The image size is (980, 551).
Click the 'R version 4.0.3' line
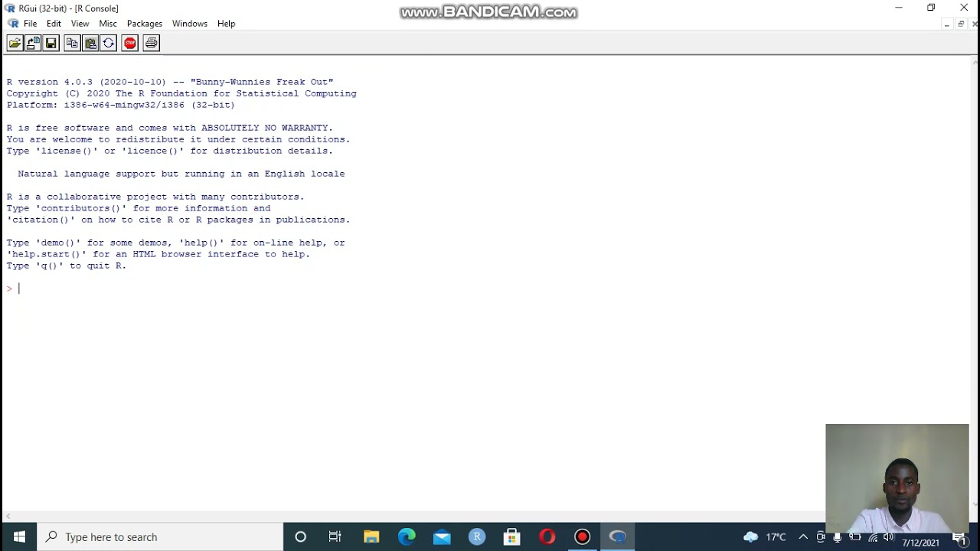pos(170,82)
